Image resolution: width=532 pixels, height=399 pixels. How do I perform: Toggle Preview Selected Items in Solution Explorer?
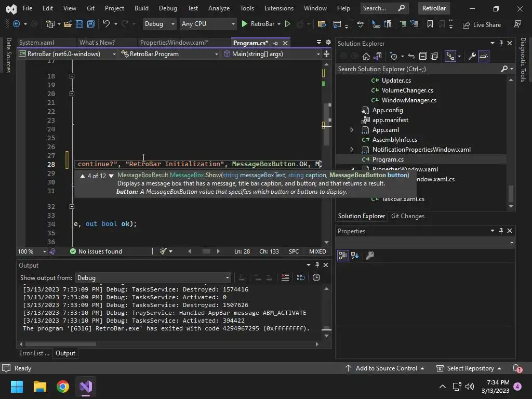coord(484,56)
